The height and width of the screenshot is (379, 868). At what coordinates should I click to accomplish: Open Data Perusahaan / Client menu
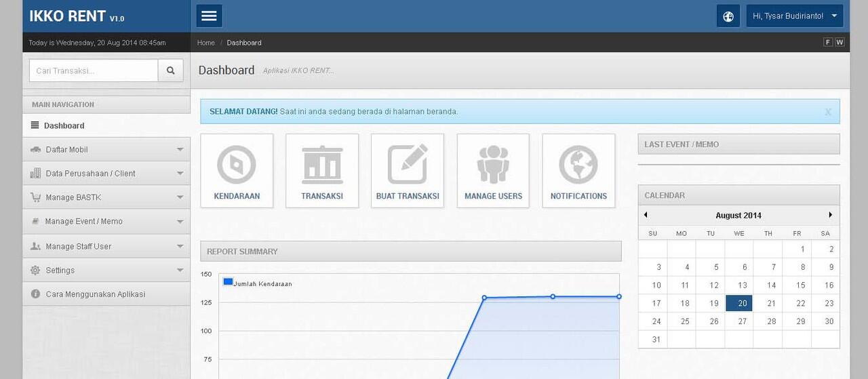coord(106,173)
